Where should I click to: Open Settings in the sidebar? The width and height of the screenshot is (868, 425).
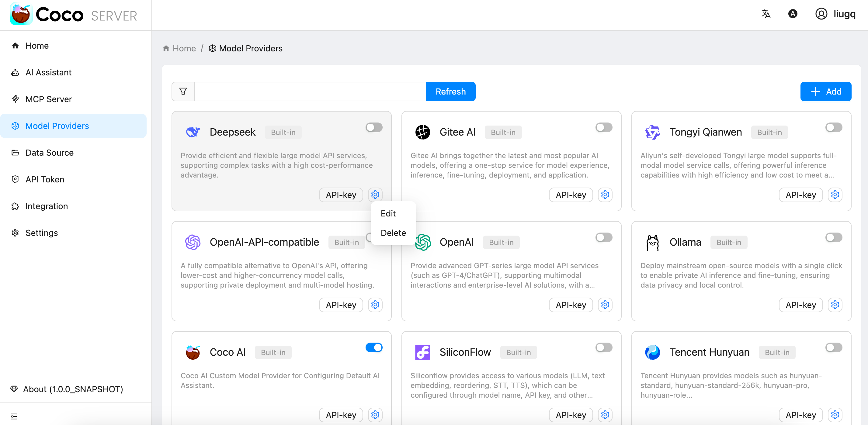coord(74,233)
